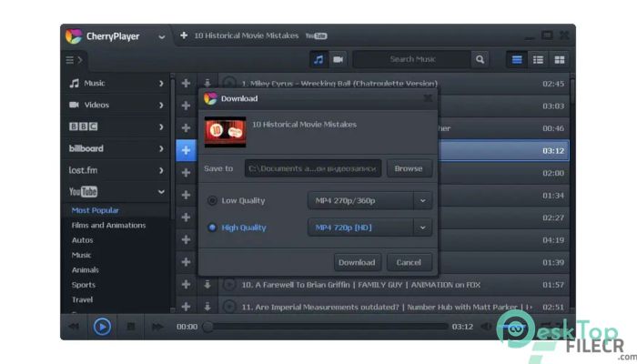Close the Download dialog
The image size is (637, 364).
[x=428, y=98]
